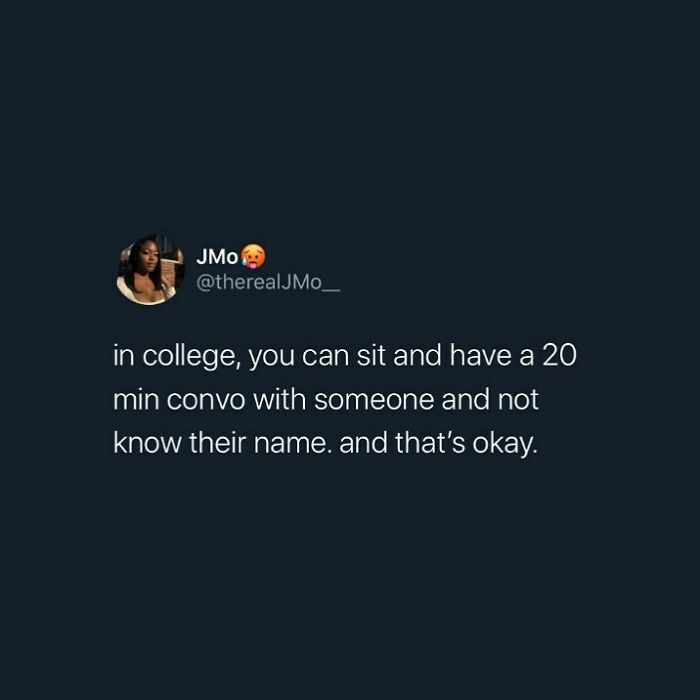Click the word "college," in the tweet

192,358
